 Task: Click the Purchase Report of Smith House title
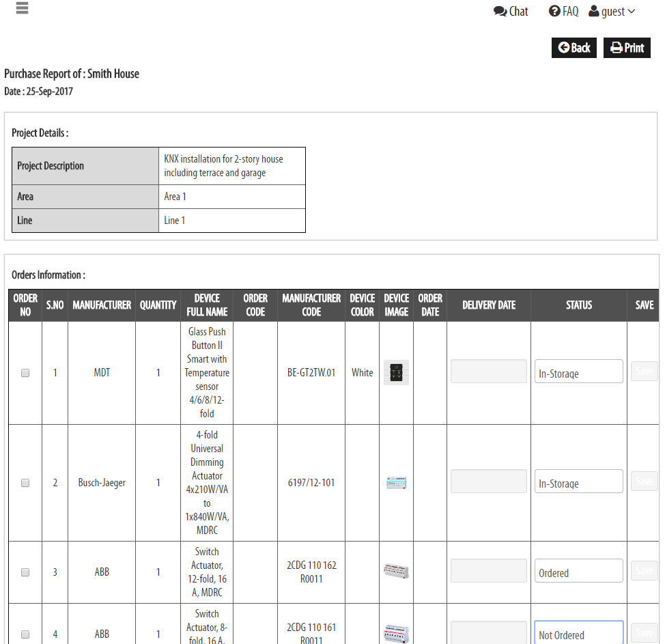point(72,74)
